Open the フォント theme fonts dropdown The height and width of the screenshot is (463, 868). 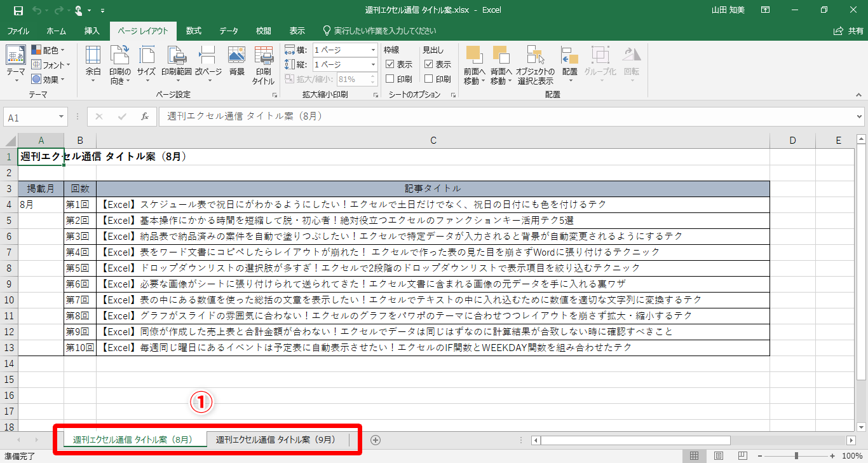click(51, 65)
